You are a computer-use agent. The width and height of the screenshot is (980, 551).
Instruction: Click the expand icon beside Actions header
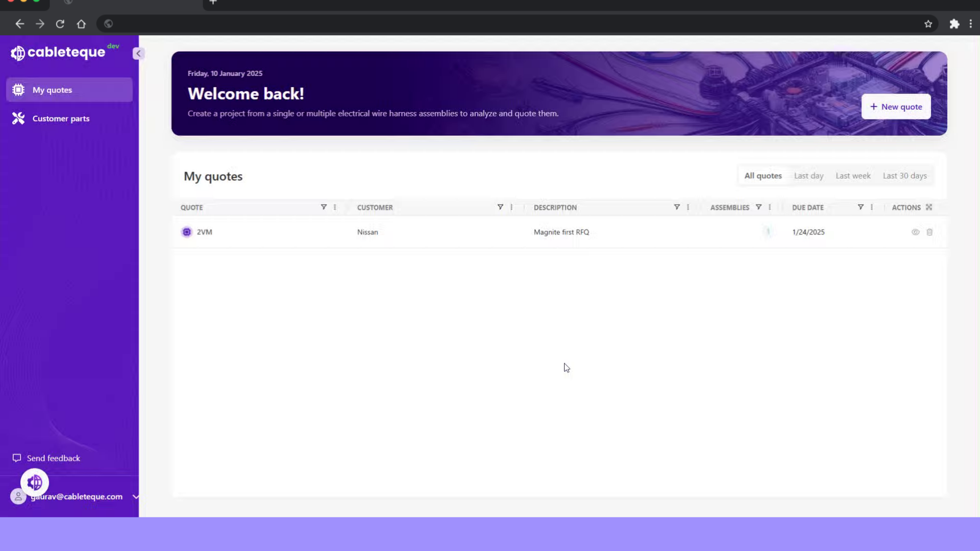929,207
